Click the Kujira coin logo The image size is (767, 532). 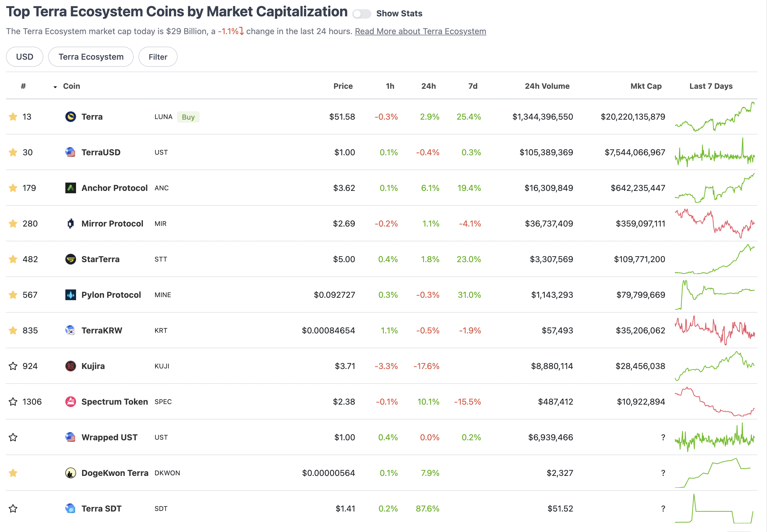coord(70,366)
